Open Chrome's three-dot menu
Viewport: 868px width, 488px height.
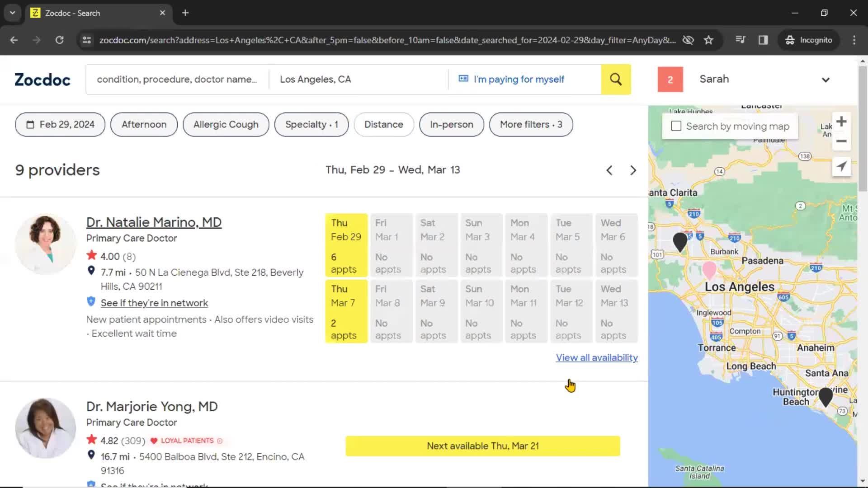[854, 40]
